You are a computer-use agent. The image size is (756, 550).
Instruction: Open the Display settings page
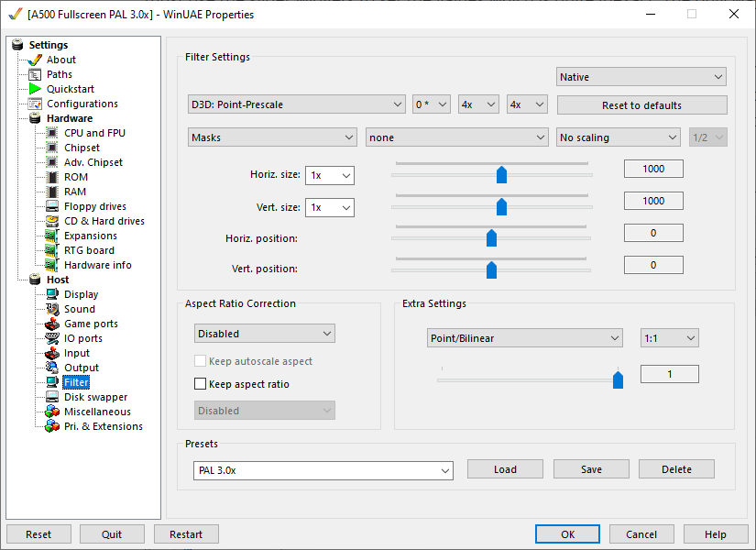point(81,294)
